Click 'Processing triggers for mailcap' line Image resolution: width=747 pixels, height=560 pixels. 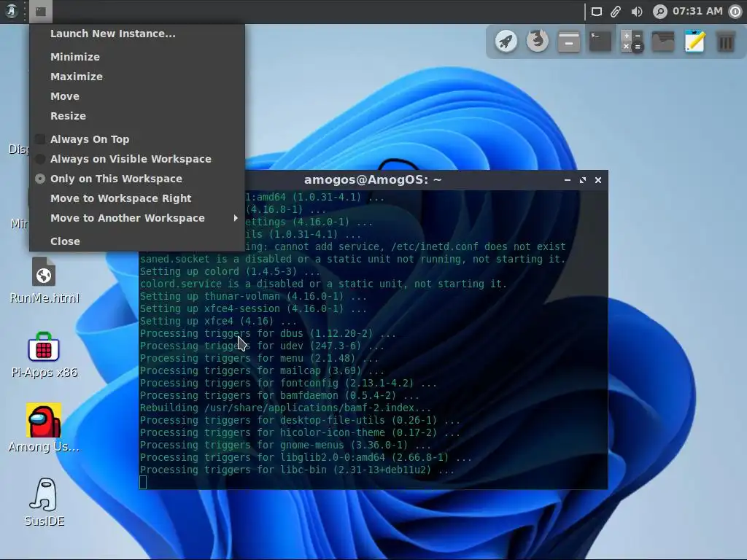click(x=262, y=371)
